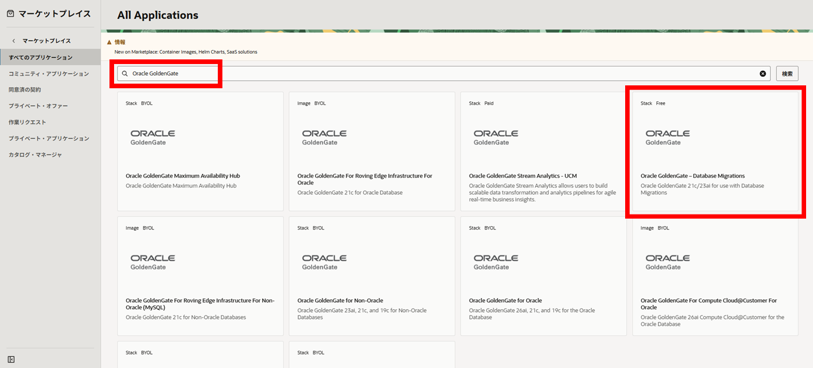This screenshot has width=813, height=368.
Task: Click Image BYOL label on Compute Cloud@Customer card
Action: pyautogui.click(x=655, y=228)
